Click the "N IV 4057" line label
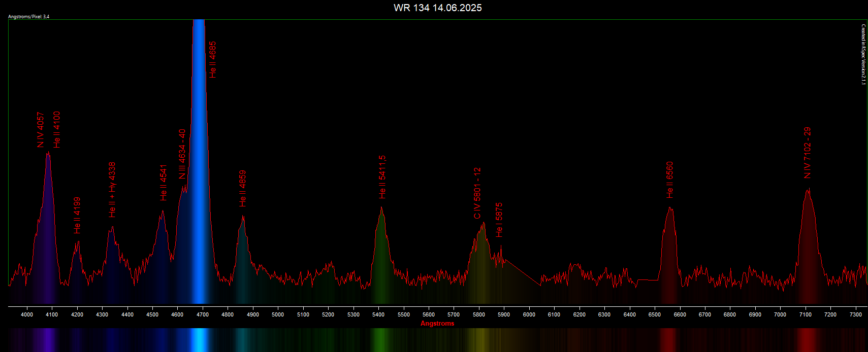Viewport: 868px width, 352px height. click(41, 130)
